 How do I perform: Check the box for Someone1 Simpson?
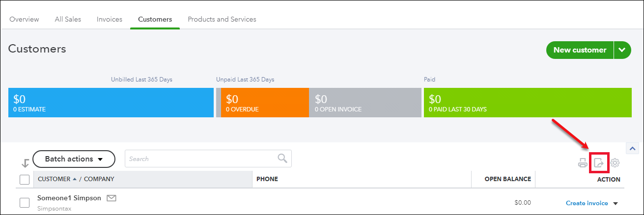[25, 202]
